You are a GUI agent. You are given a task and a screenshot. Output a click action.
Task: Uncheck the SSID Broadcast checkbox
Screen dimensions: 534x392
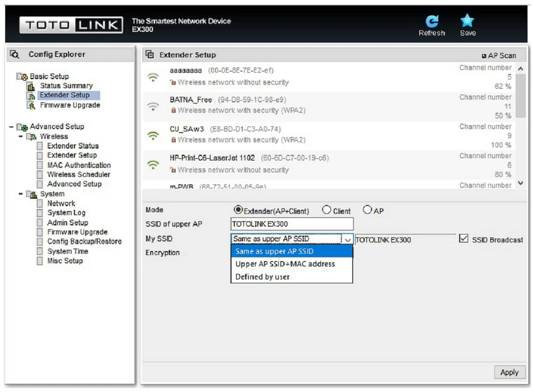click(x=464, y=239)
